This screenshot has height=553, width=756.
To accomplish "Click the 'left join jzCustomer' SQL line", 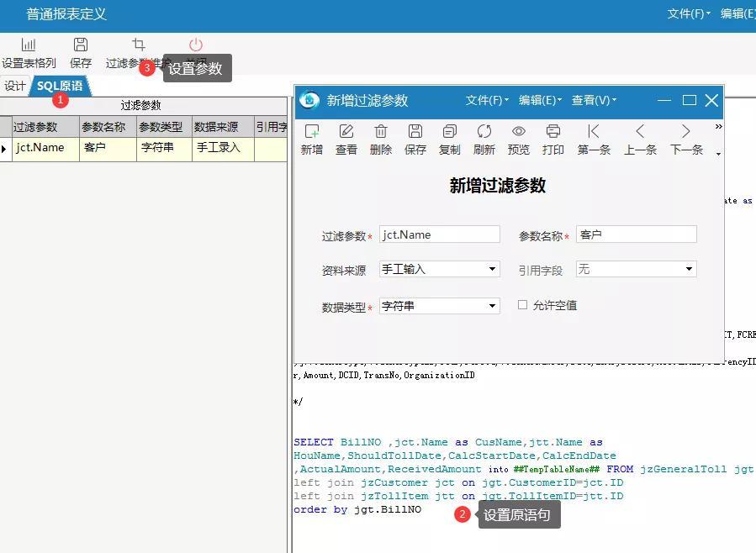I will pyautogui.click(x=458, y=482).
